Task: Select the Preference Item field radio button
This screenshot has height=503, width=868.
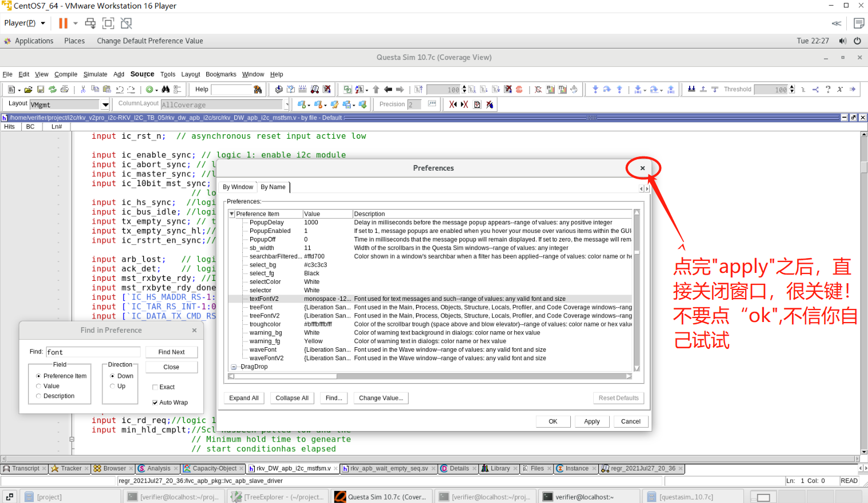Action: tap(38, 376)
